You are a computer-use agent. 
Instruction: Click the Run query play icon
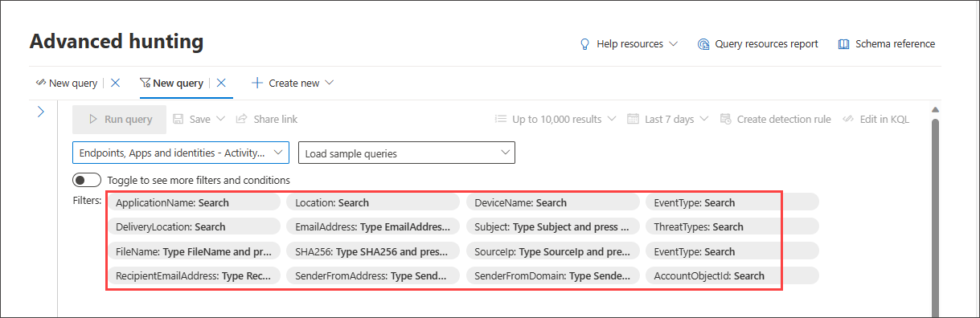click(93, 119)
